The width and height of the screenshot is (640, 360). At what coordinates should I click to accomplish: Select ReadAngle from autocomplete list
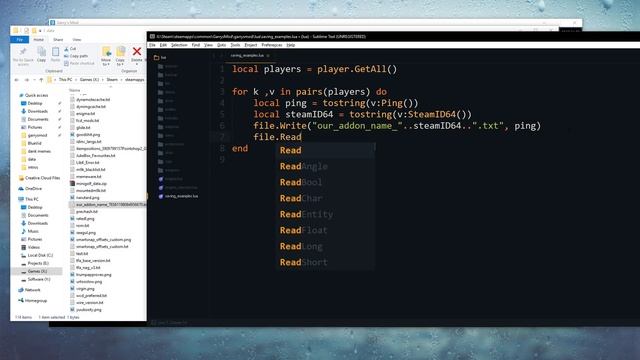[304, 166]
